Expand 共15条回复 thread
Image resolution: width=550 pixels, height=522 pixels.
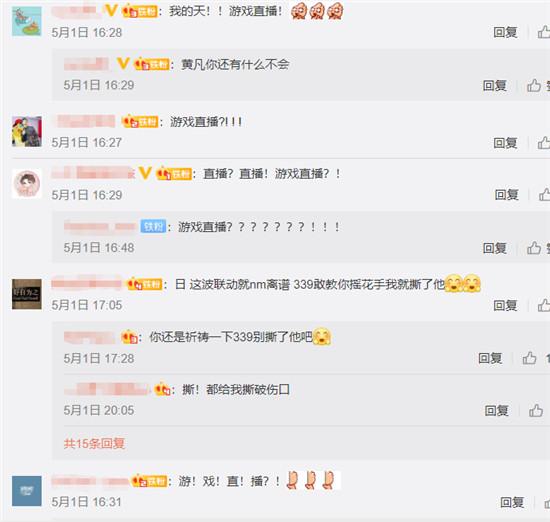click(94, 443)
